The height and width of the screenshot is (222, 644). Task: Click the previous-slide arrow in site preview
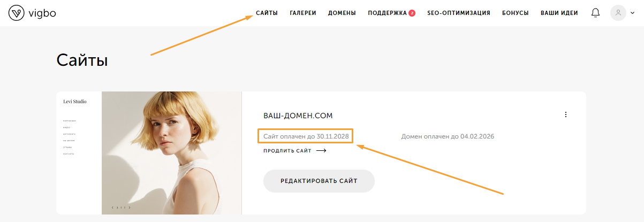coord(112,208)
